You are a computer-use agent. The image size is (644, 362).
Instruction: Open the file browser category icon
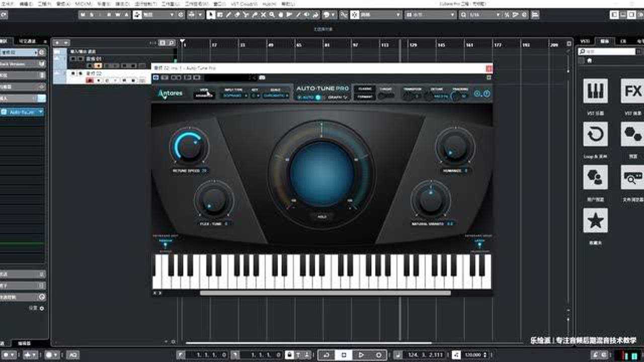tap(632, 177)
